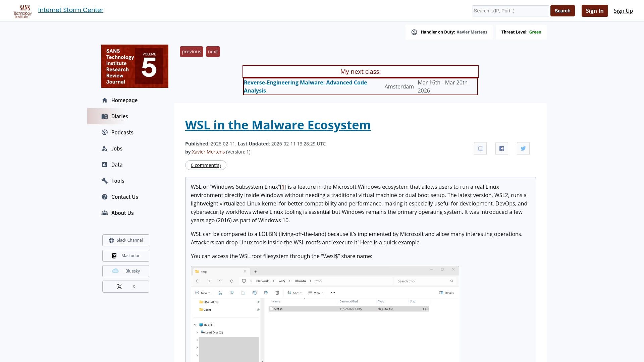
Task: Open About Us from the sidebar menu
Action: [122, 213]
